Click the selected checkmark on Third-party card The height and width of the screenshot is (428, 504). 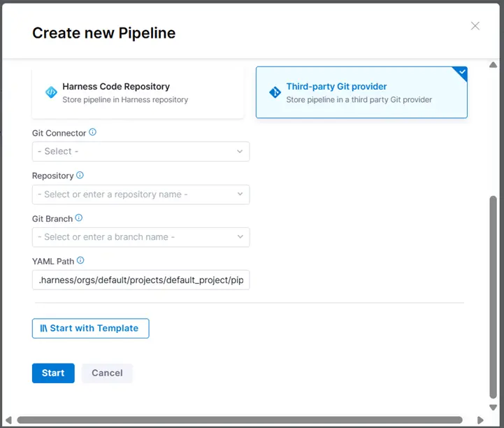tap(461, 72)
